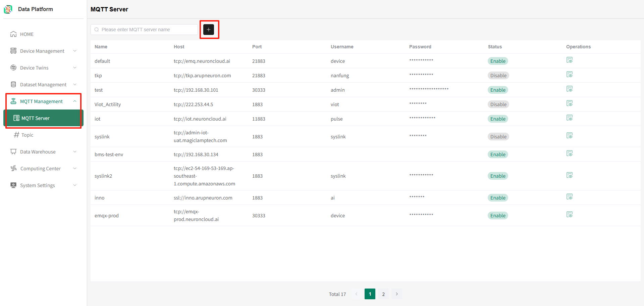Click the Disable status badge for the tkp server
The image size is (644, 306).
click(498, 76)
